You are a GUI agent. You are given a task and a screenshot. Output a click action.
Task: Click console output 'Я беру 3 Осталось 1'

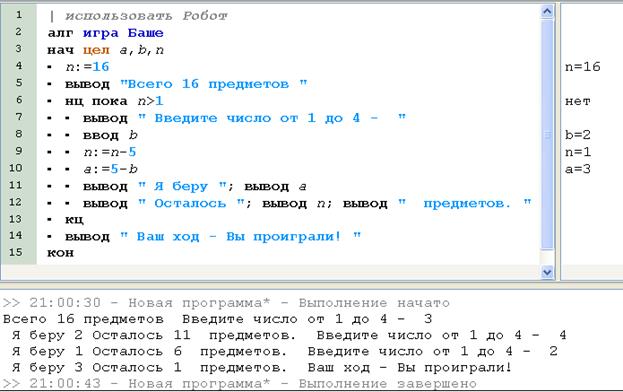[97, 368]
